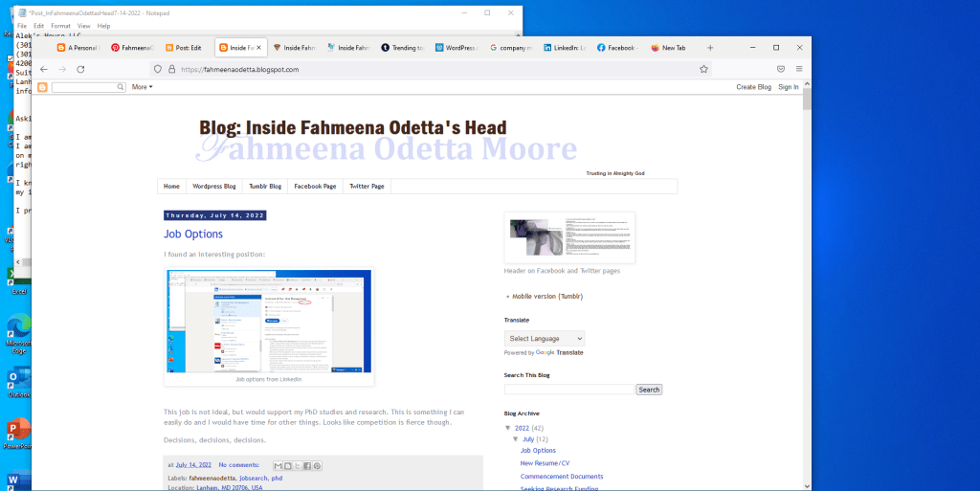Open new browser tab with plus button
Viewport: 980px width, 491px height.
710,47
